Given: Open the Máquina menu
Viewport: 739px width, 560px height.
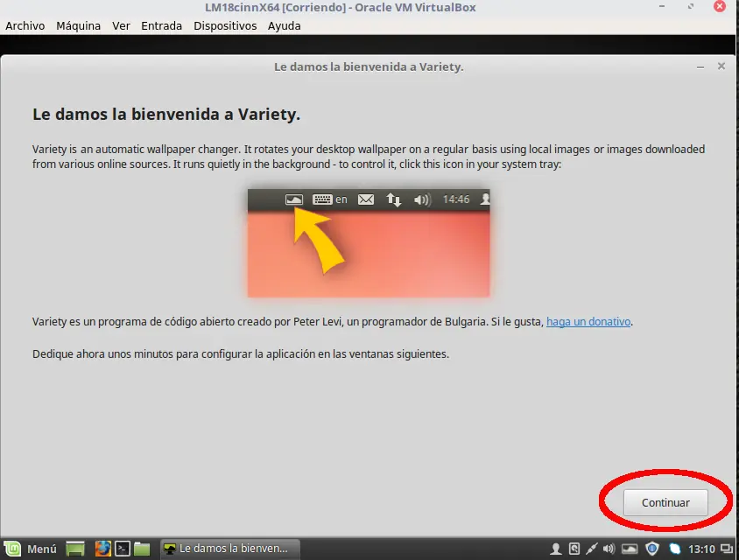Looking at the screenshot, I should point(78,26).
